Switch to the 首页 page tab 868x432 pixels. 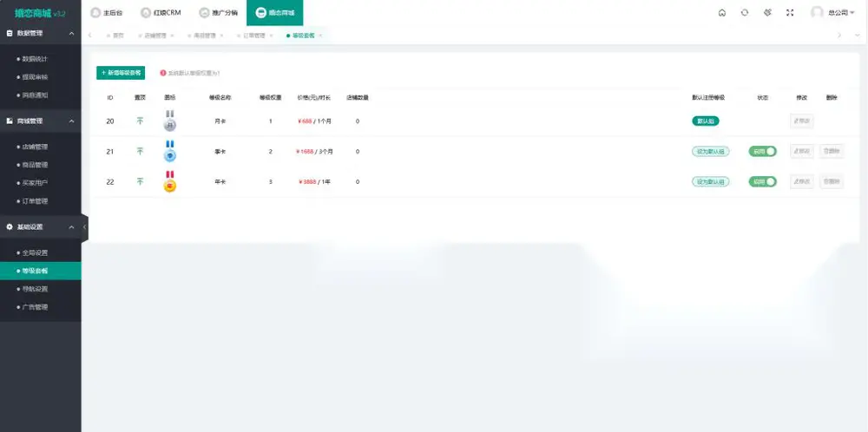[x=115, y=36]
